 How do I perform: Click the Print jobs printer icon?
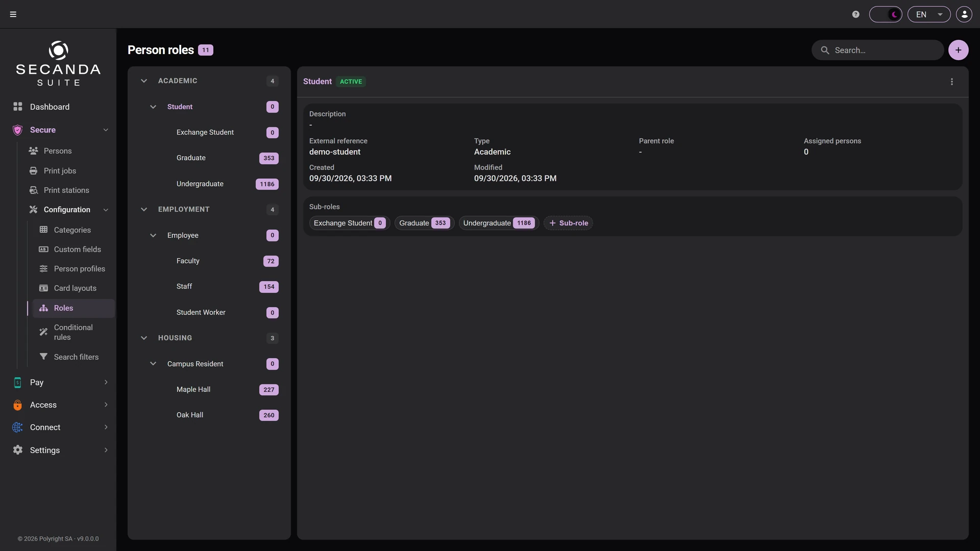[34, 171]
